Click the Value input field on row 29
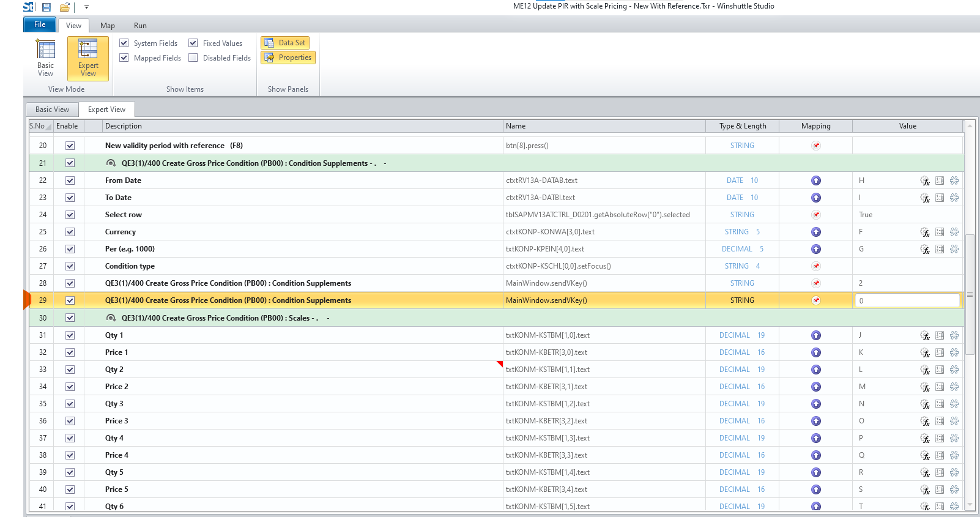 (907, 300)
